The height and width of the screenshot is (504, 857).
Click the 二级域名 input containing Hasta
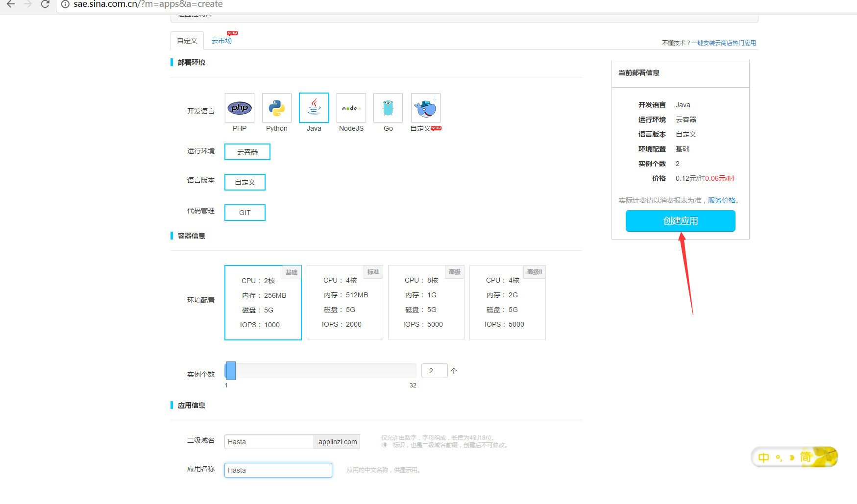click(269, 442)
